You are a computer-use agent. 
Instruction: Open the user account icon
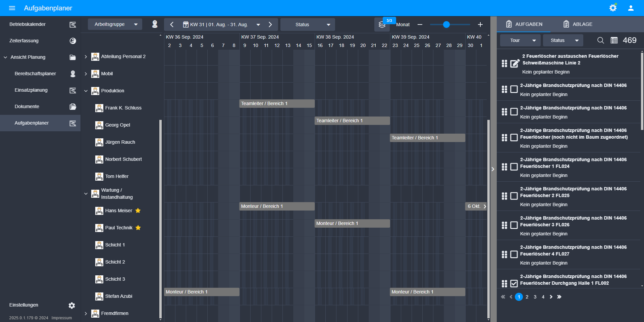click(631, 8)
